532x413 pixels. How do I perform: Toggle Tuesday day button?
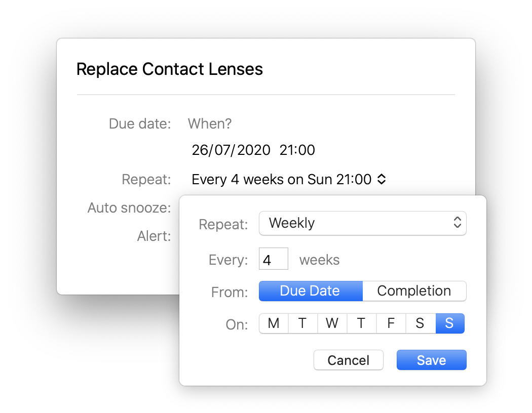coord(302,323)
